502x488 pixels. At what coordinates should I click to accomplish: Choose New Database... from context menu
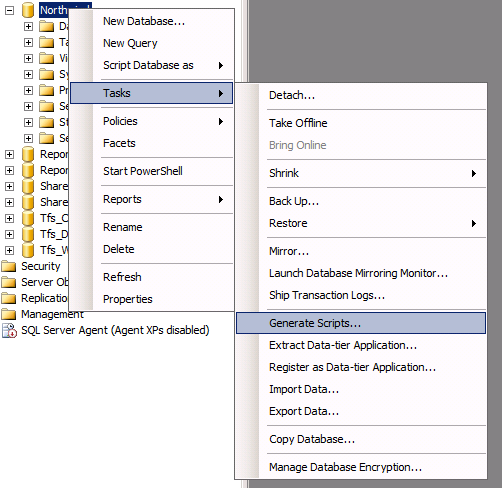click(151, 21)
